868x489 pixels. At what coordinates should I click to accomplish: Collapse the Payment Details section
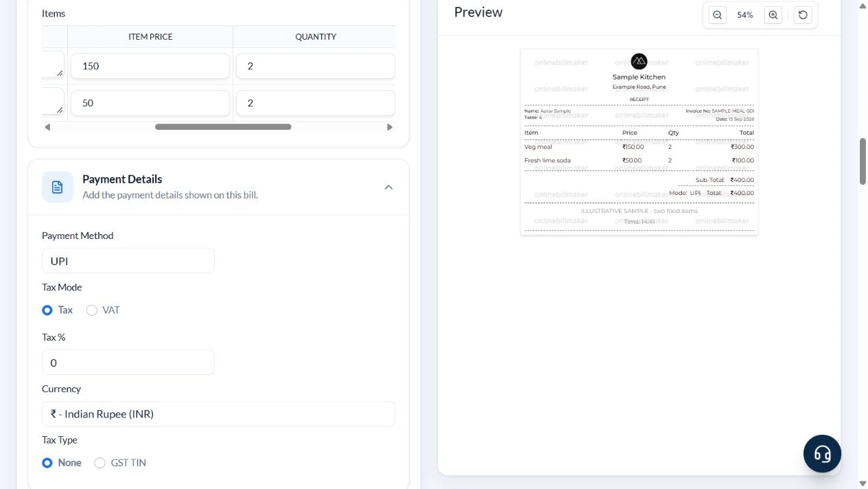tap(388, 187)
